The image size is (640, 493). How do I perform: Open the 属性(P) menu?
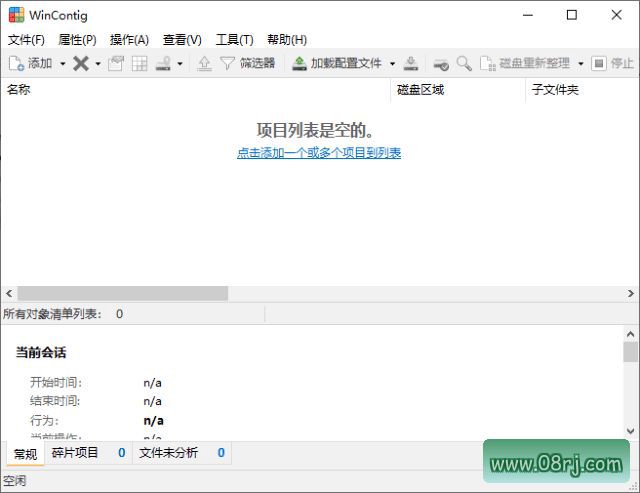click(78, 40)
